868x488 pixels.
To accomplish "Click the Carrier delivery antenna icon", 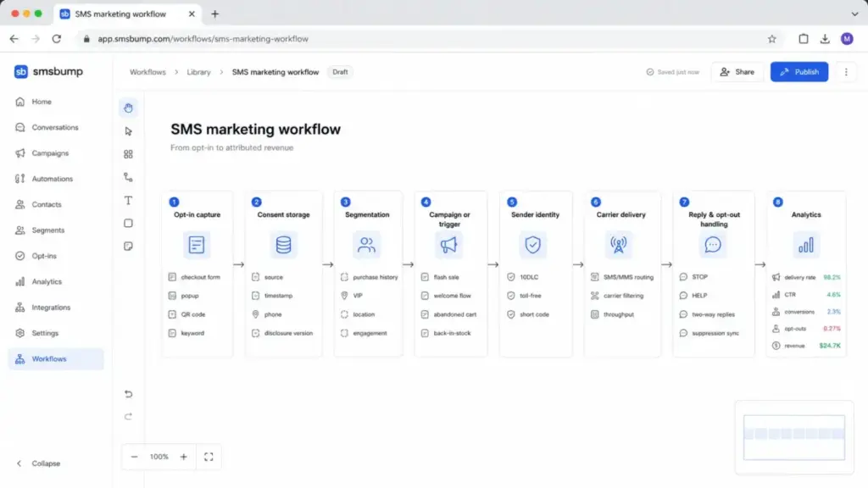I will 618,245.
